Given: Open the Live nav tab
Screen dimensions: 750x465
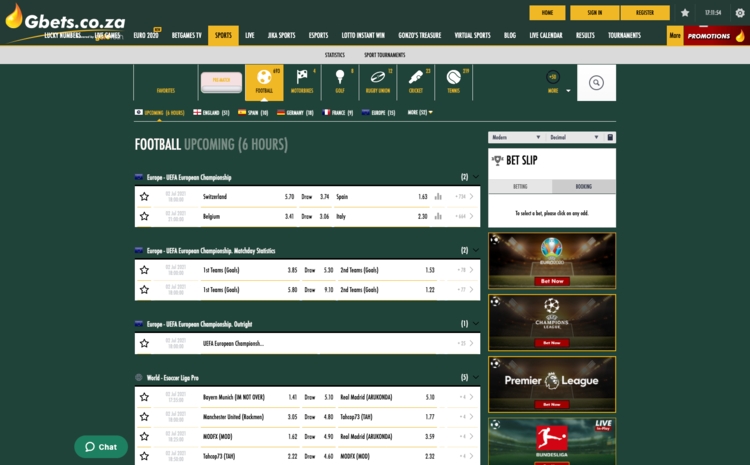Looking at the screenshot, I should 250,35.
